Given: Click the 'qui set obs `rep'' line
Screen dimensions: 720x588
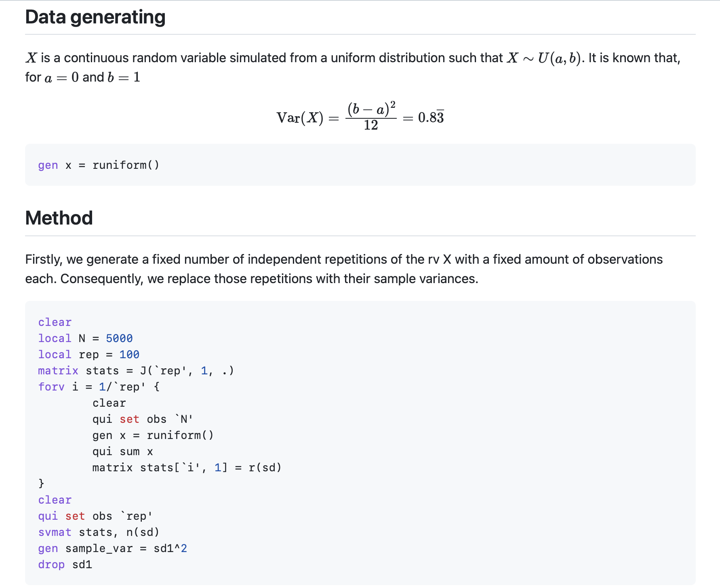Looking at the screenshot, I should (95, 516).
